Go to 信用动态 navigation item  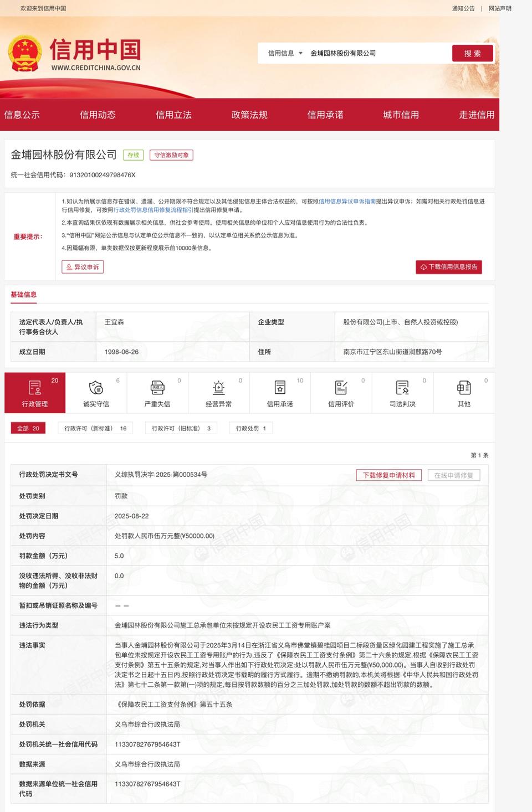click(x=98, y=115)
